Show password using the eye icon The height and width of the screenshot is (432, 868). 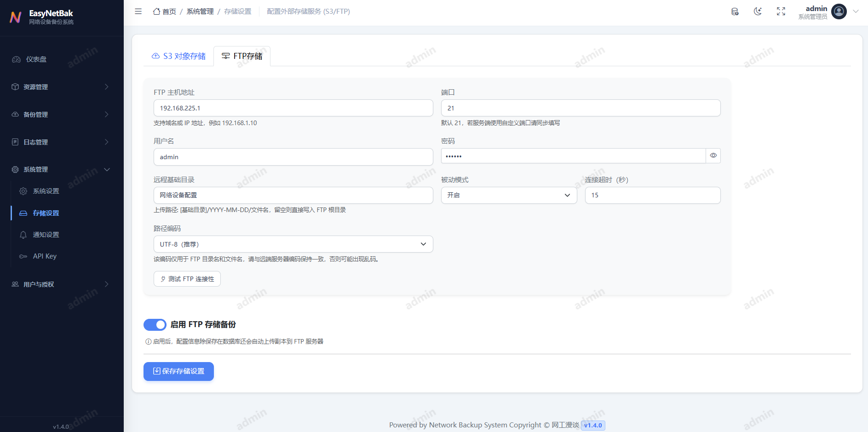(x=713, y=156)
